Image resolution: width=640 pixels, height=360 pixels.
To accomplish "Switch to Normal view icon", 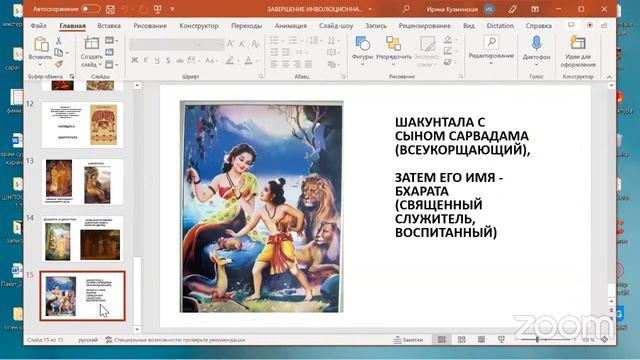I will [x=442, y=340].
